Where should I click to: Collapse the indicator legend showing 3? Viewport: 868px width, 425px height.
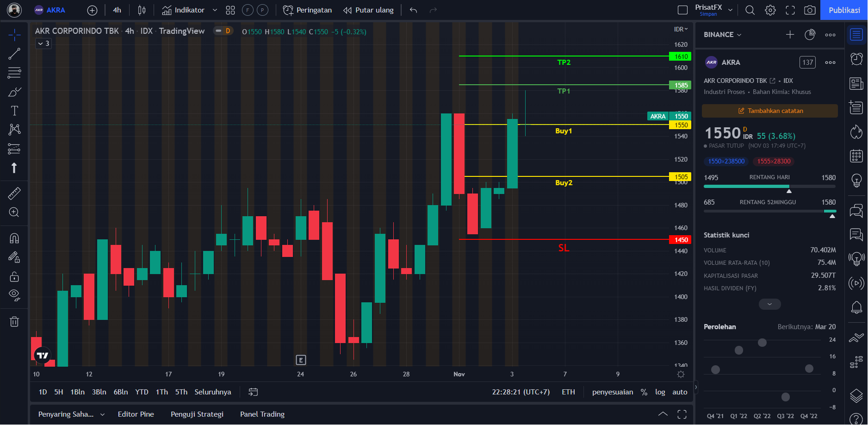tap(43, 44)
